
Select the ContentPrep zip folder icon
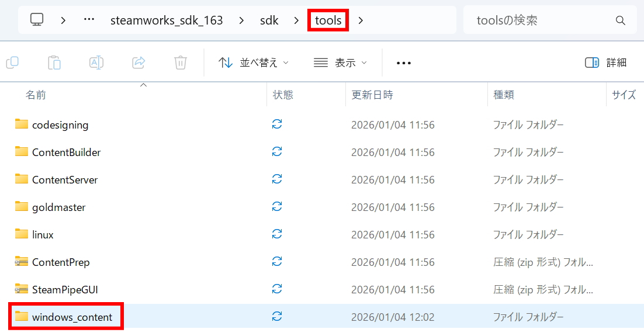(x=22, y=262)
